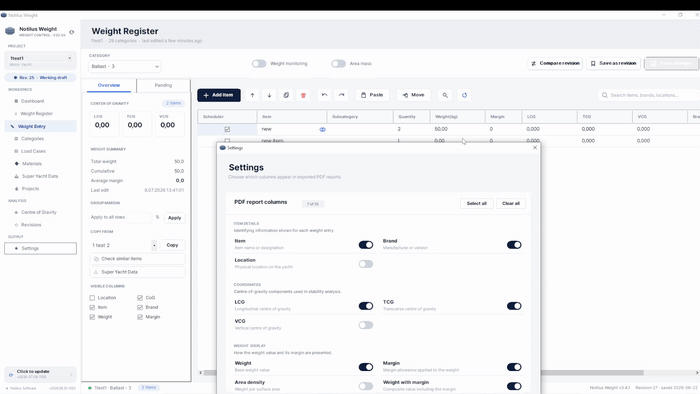The image size is (700, 394).
Task: Open Categories in the sidebar
Action: pos(32,139)
